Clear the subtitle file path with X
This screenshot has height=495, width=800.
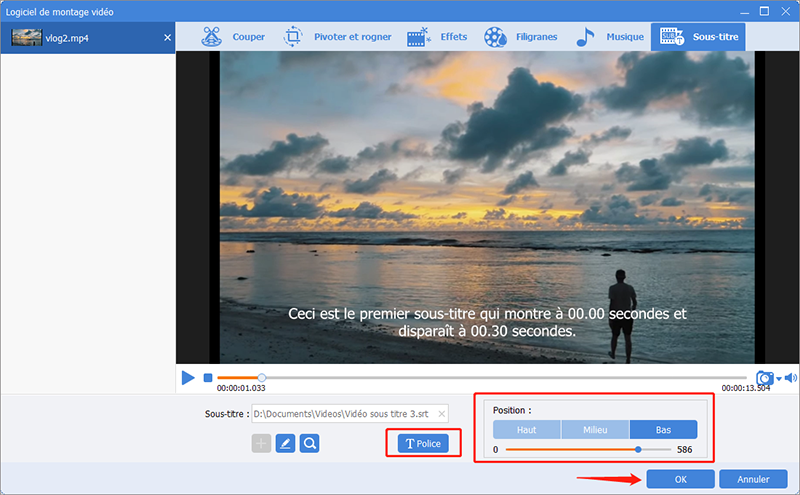point(441,413)
